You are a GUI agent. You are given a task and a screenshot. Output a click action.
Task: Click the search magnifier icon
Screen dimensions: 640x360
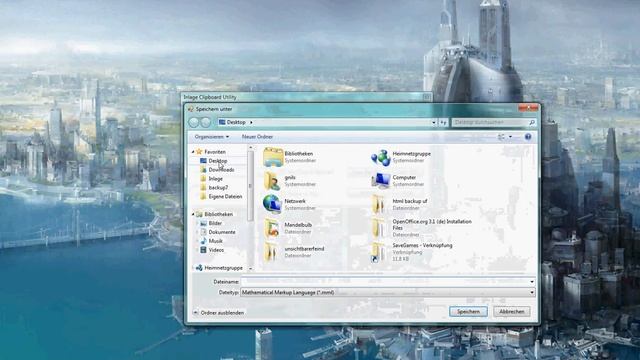(x=531, y=122)
